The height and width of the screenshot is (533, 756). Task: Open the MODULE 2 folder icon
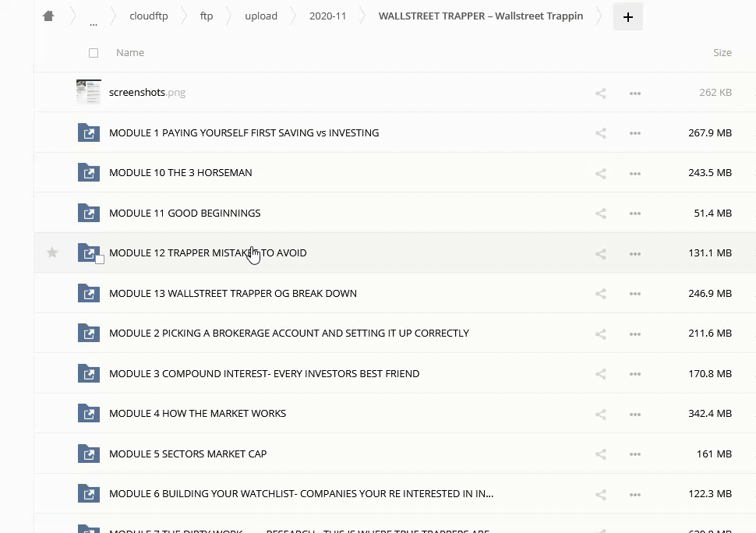click(x=89, y=333)
